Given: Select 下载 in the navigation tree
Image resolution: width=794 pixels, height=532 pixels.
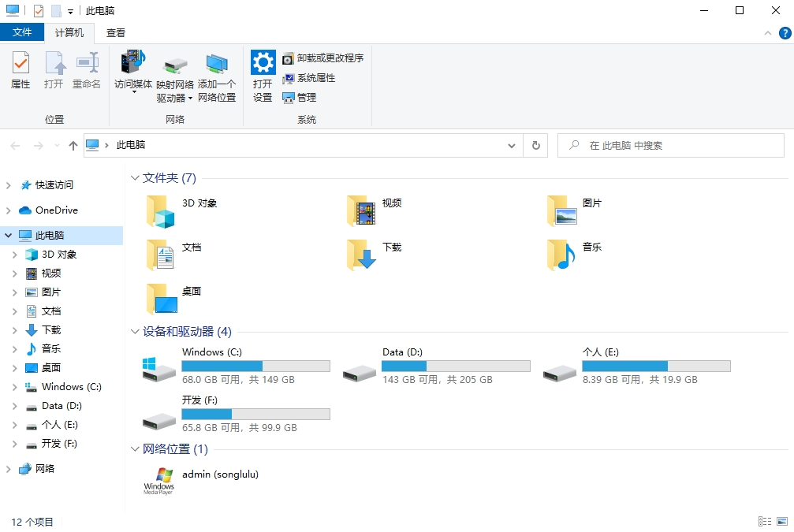Looking at the screenshot, I should coord(51,330).
